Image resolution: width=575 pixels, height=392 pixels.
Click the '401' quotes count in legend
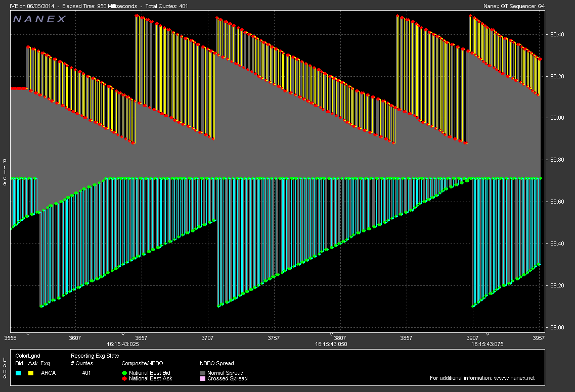[x=86, y=373]
